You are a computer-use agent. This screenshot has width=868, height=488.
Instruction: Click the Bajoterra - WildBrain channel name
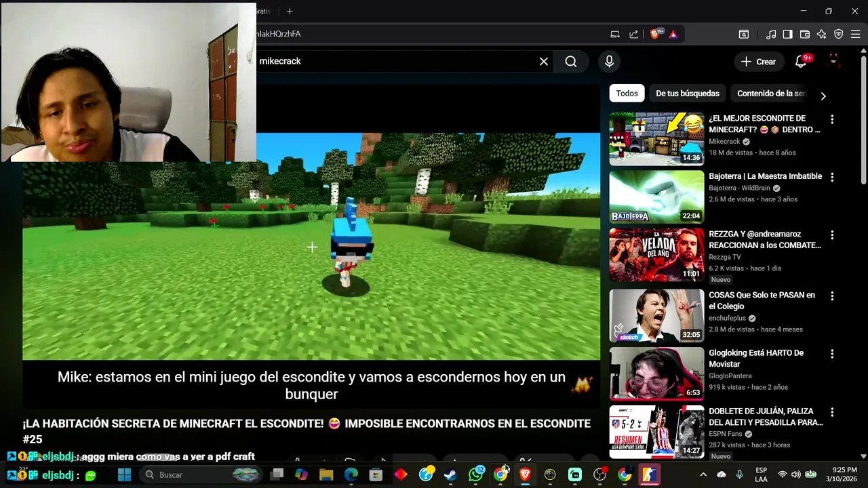740,188
